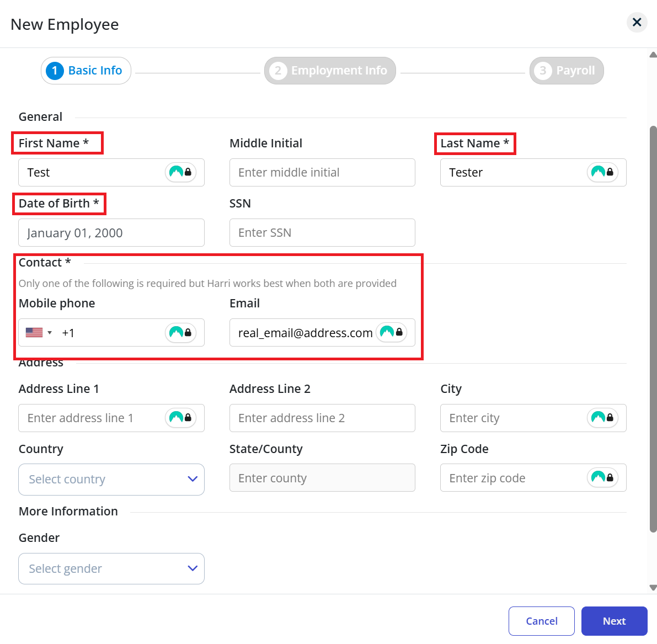Click the Last Name input field
This screenshot has width=657, height=644.
coord(533,172)
